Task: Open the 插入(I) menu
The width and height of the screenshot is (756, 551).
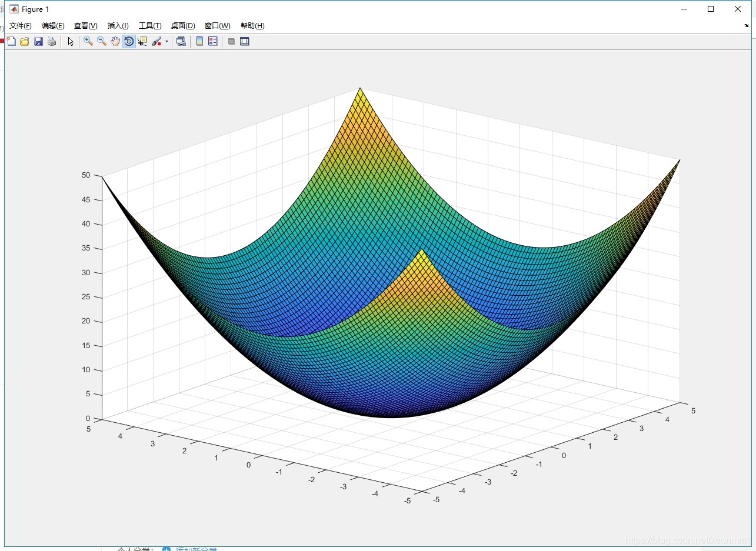Action: 118,26
